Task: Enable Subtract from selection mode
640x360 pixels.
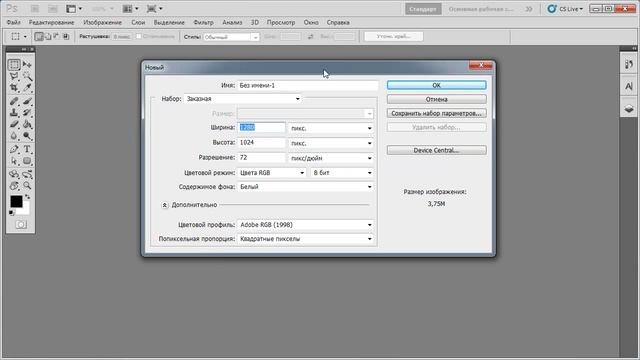Action: (x=57, y=37)
